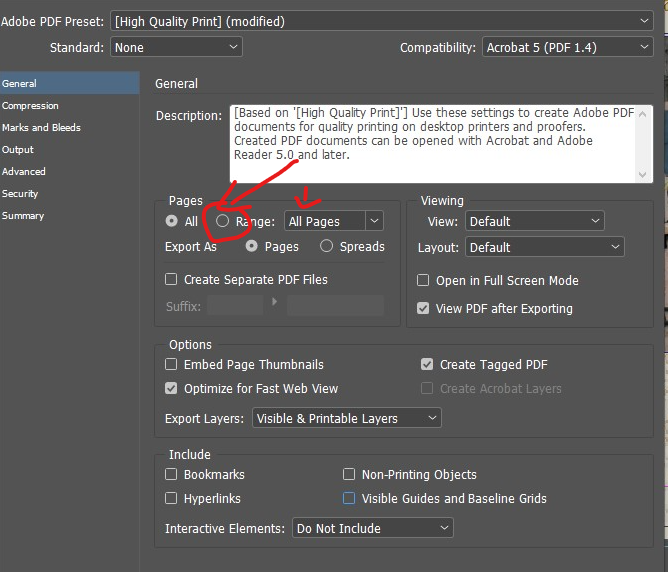Enable Create Separate PDF Files
This screenshot has width=668, height=572.
[x=171, y=279]
